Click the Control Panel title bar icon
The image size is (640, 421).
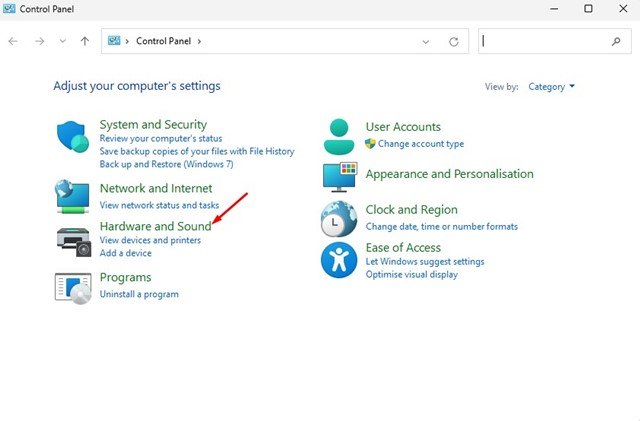[x=9, y=9]
